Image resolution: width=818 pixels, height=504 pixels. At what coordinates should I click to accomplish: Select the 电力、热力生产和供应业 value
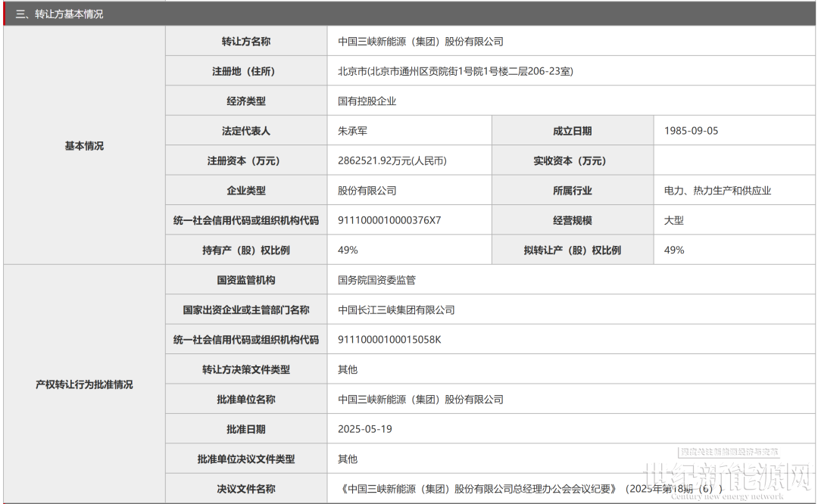click(717, 191)
